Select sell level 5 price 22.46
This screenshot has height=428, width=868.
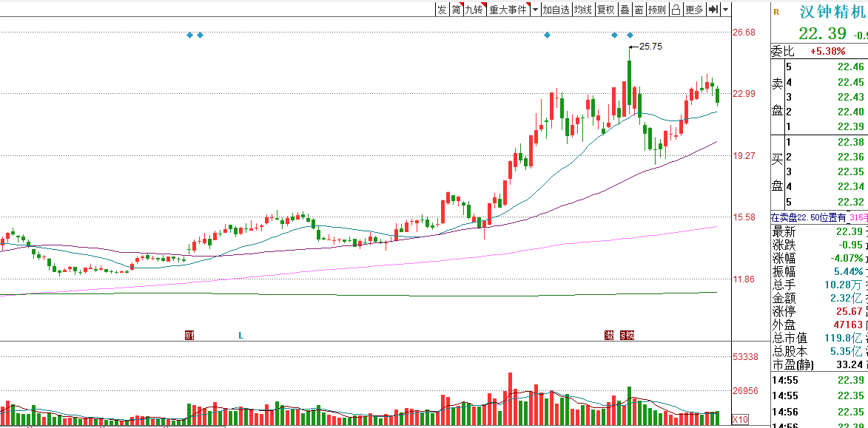851,67
